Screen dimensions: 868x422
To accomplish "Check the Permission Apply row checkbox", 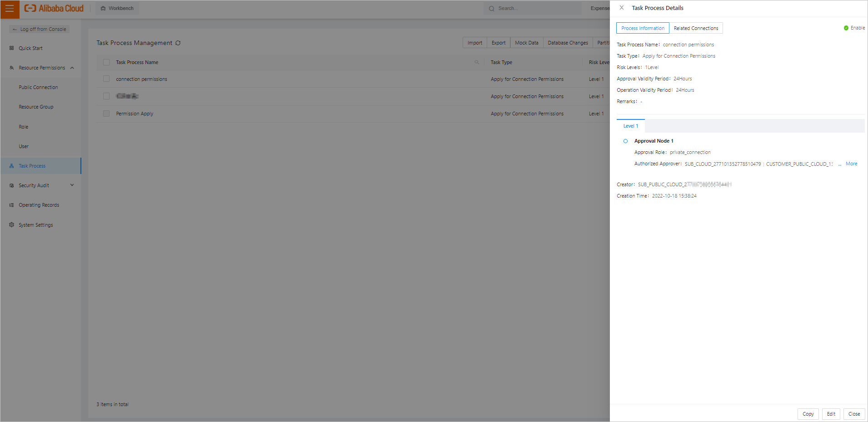I will point(106,114).
